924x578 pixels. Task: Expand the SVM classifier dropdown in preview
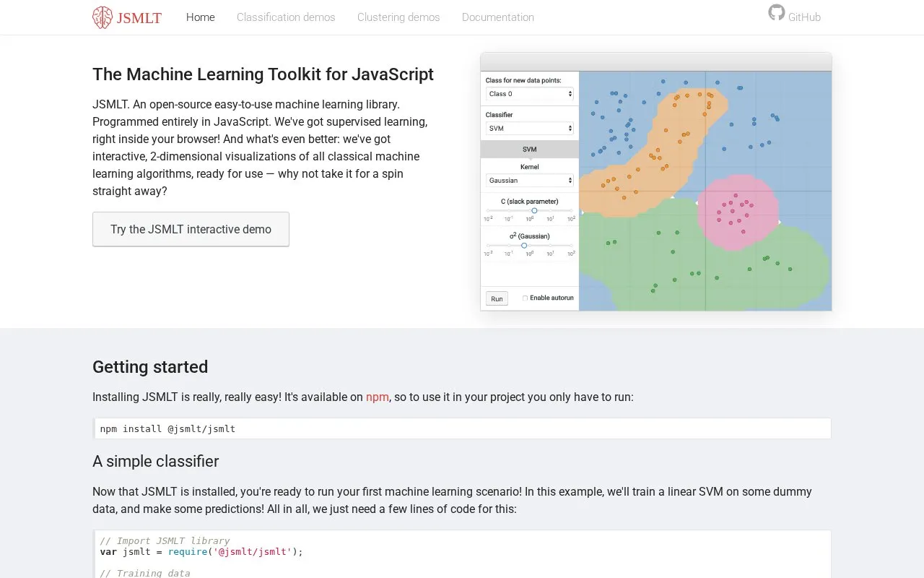point(530,129)
